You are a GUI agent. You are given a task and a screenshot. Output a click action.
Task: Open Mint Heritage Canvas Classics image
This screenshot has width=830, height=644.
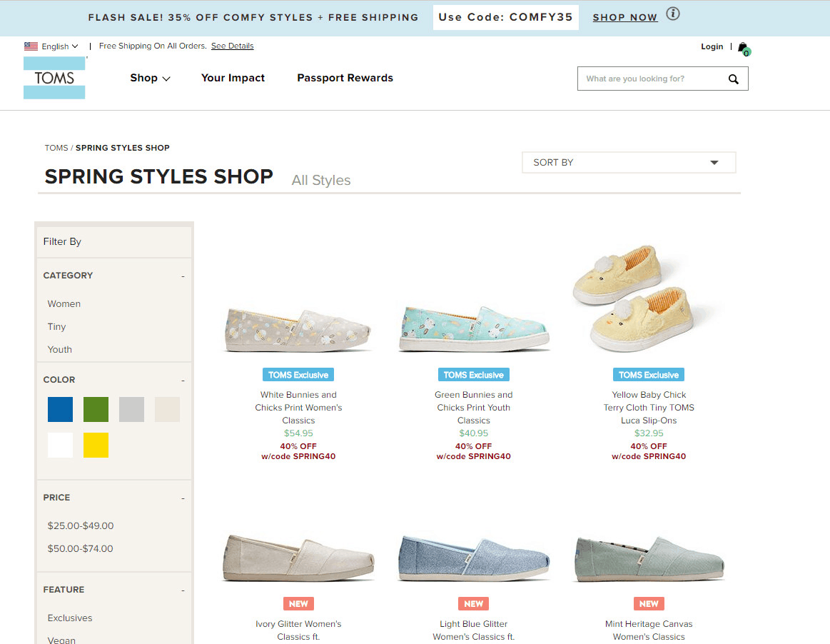649,559
